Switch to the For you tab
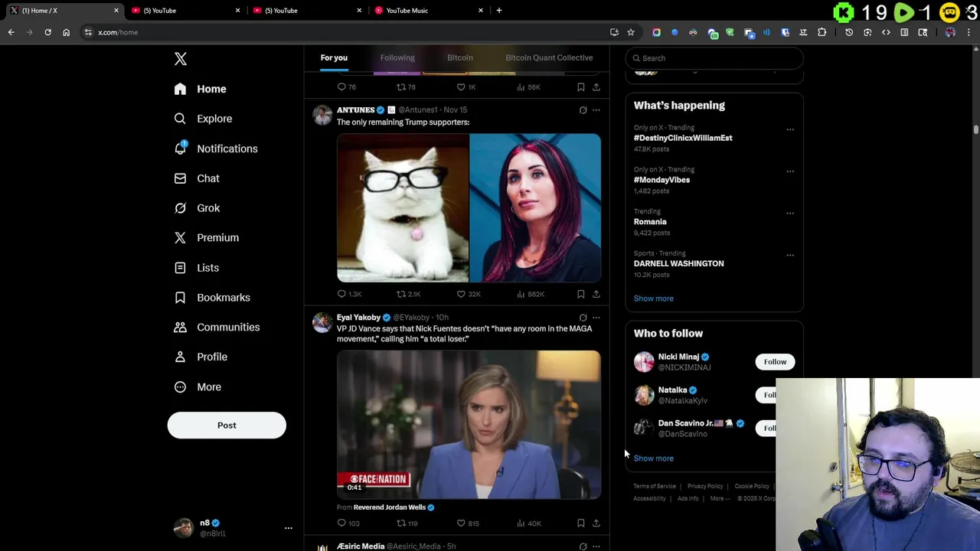The height and width of the screenshot is (551, 980). pyautogui.click(x=334, y=58)
